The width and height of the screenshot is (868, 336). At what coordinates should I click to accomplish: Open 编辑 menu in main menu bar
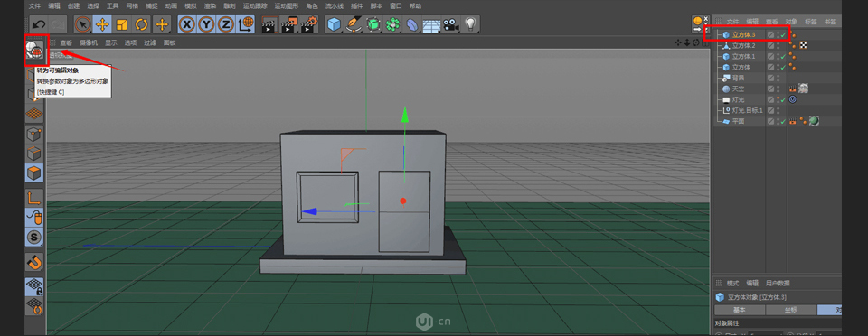(54, 6)
